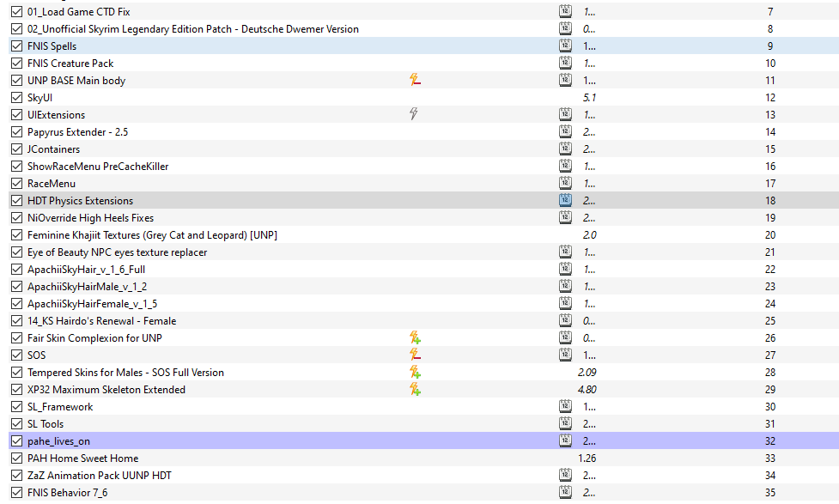Select 'Eye of Beauty NPC eyes texture replacer'
The width and height of the screenshot is (839, 504).
(x=117, y=252)
